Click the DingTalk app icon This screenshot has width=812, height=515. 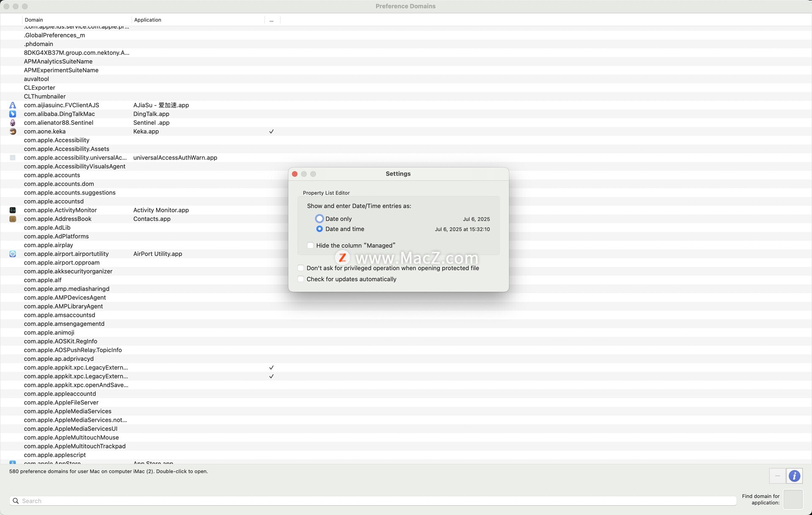pyautogui.click(x=13, y=114)
